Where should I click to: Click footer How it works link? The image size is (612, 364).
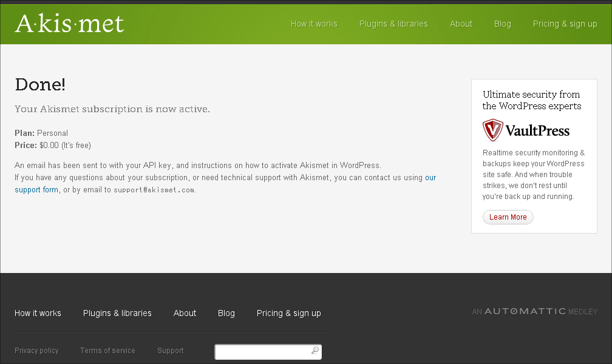(38, 313)
